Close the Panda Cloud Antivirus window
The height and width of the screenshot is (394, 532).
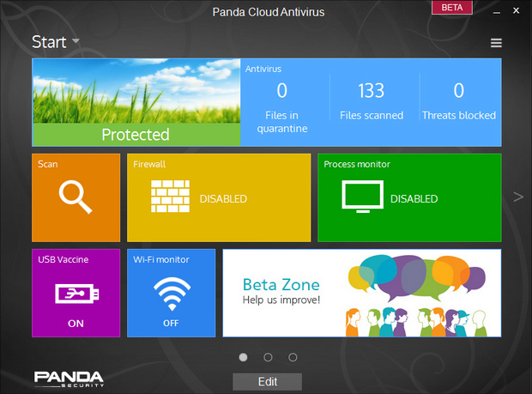pos(516,10)
